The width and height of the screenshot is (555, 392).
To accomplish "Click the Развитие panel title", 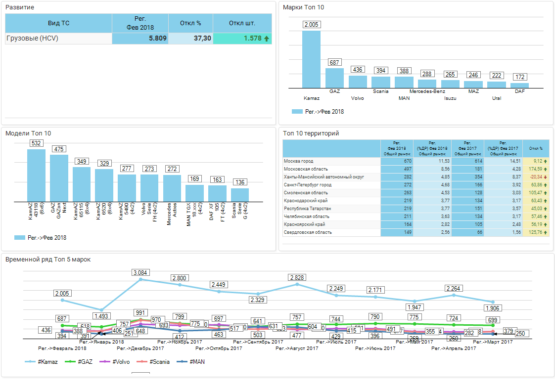I will (20, 7).
